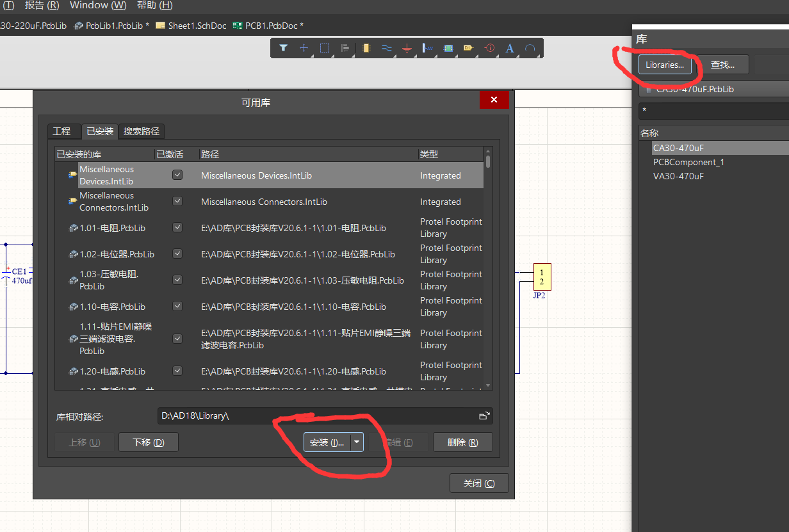
Task: Click the alignment tool icon
Action: coord(345,48)
